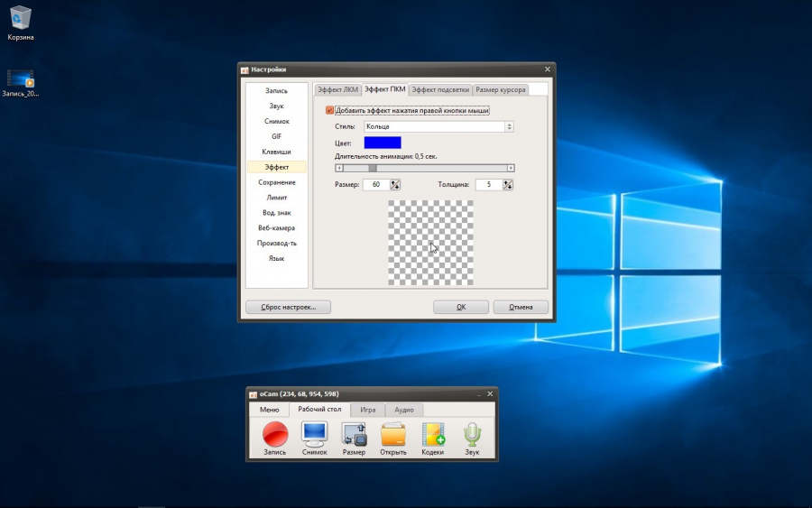
Task: Click the Сброс настроек reset button
Action: coord(288,307)
